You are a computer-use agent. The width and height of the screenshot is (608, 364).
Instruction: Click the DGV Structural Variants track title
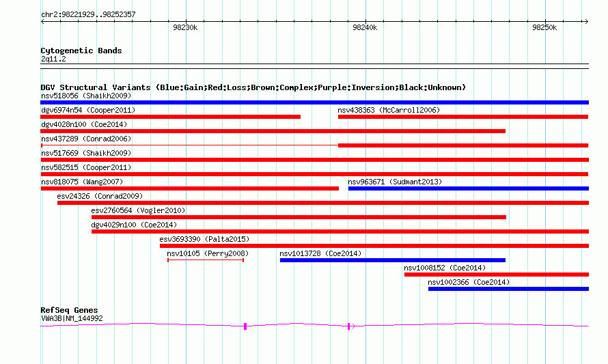pos(253,87)
